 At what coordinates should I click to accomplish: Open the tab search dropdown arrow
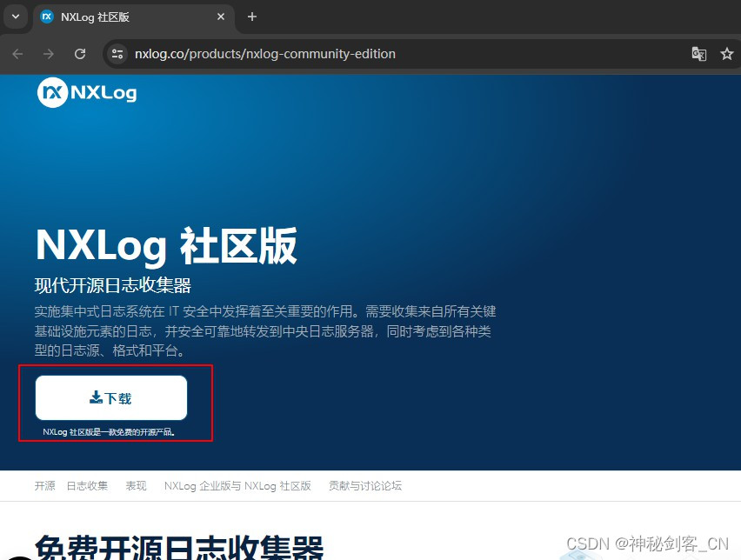tap(16, 17)
